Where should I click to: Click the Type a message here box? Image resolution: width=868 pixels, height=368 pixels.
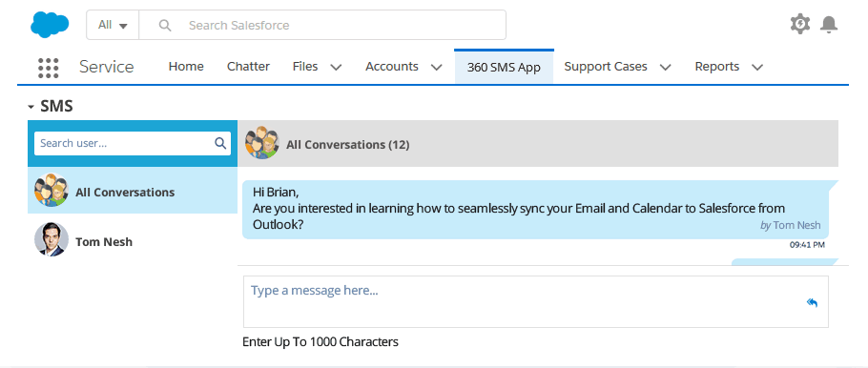pos(536,301)
